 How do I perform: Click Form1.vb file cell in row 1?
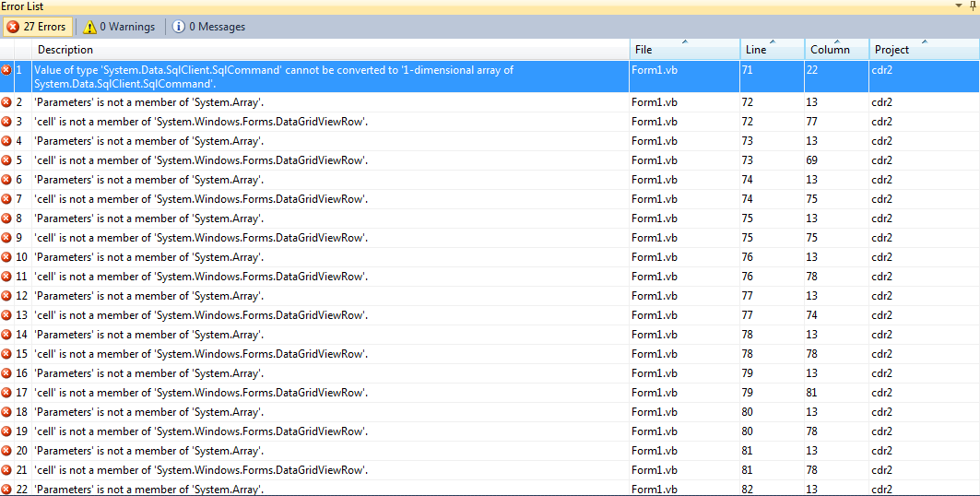(x=655, y=70)
